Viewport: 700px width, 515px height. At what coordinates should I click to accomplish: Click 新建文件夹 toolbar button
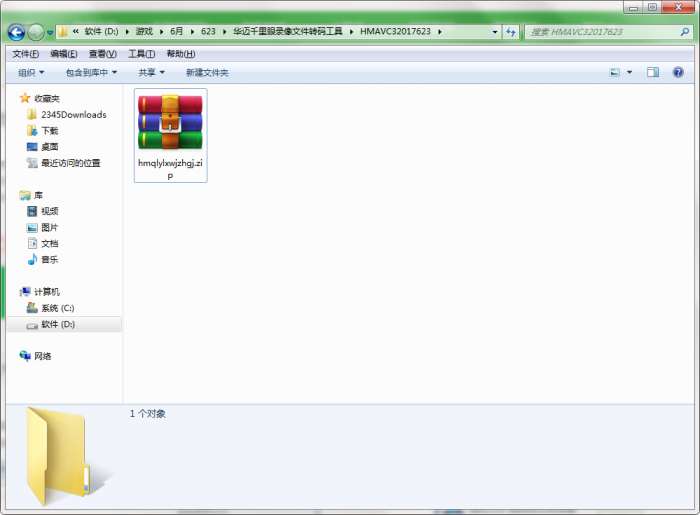coord(207,72)
